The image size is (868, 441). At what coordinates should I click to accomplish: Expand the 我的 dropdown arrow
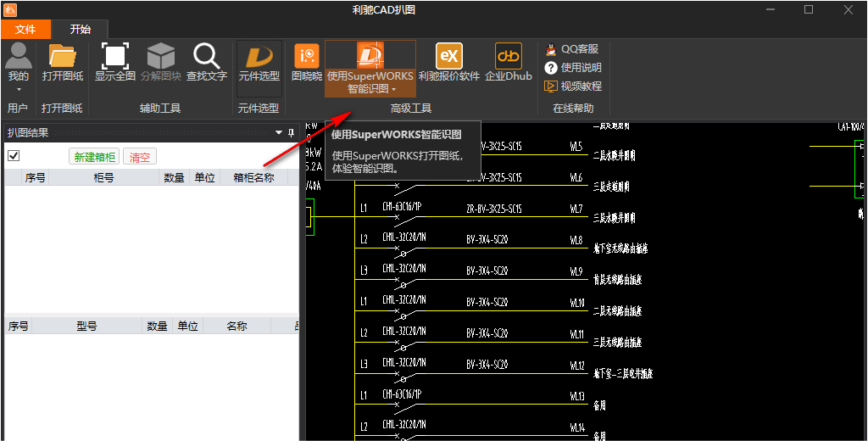point(19,89)
